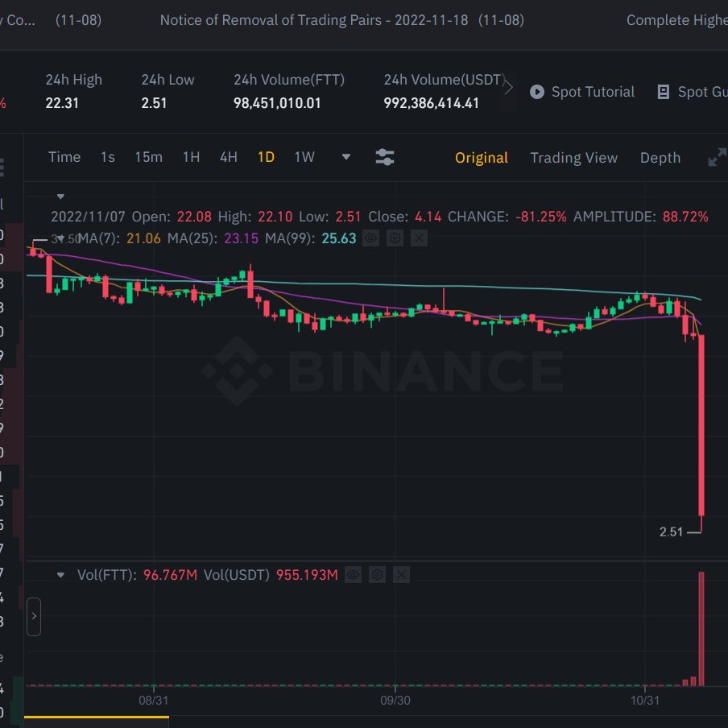Switch to 4H interval

(229, 157)
